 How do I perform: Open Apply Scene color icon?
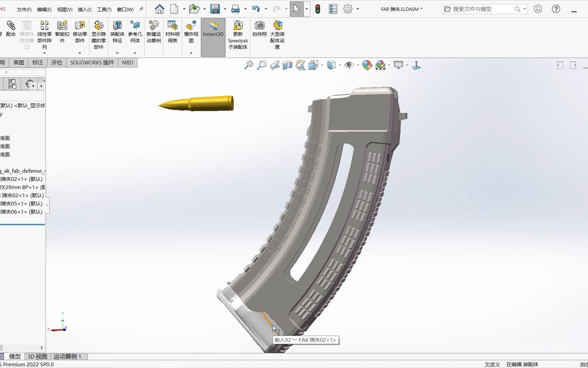pos(380,65)
